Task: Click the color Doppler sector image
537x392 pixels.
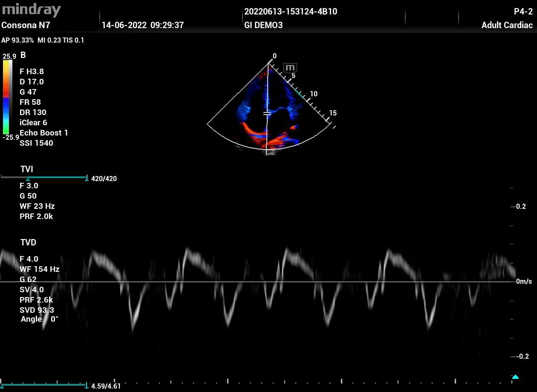Action: pos(268,115)
